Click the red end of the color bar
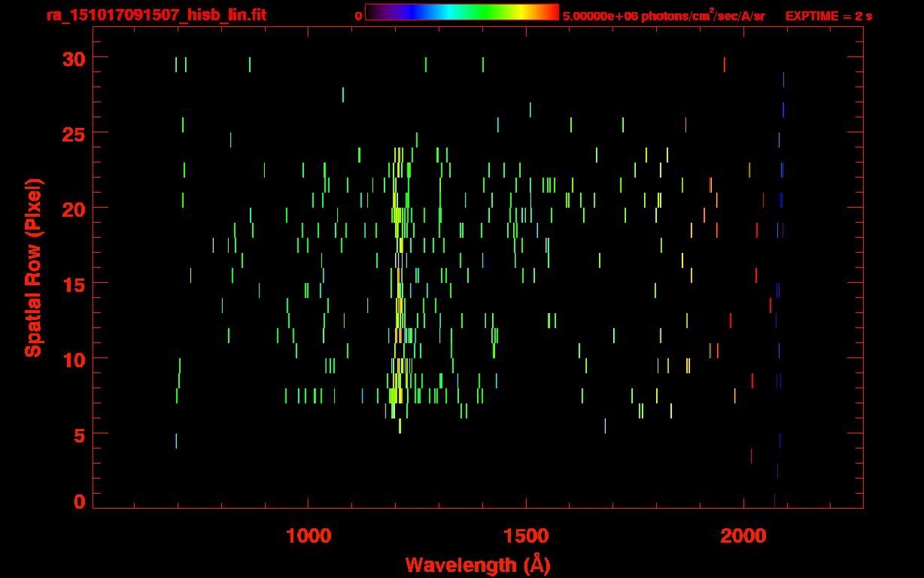Image resolution: width=924 pixels, height=578 pixels. (x=552, y=13)
